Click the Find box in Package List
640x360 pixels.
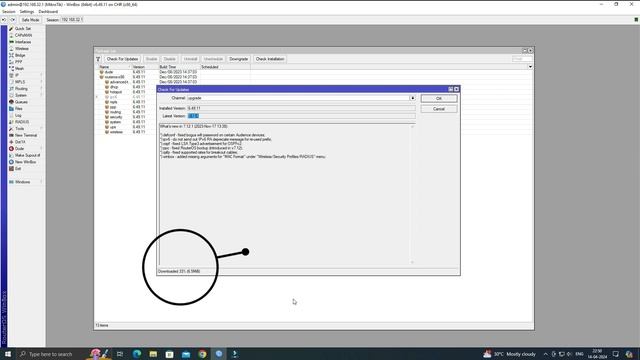(x=522, y=59)
